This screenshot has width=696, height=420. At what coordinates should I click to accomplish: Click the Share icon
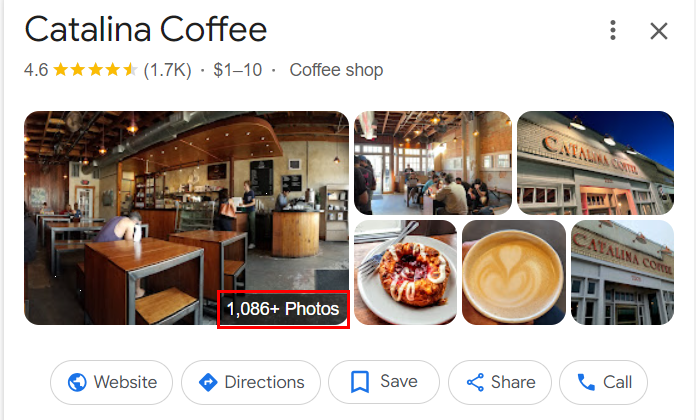tap(475, 382)
